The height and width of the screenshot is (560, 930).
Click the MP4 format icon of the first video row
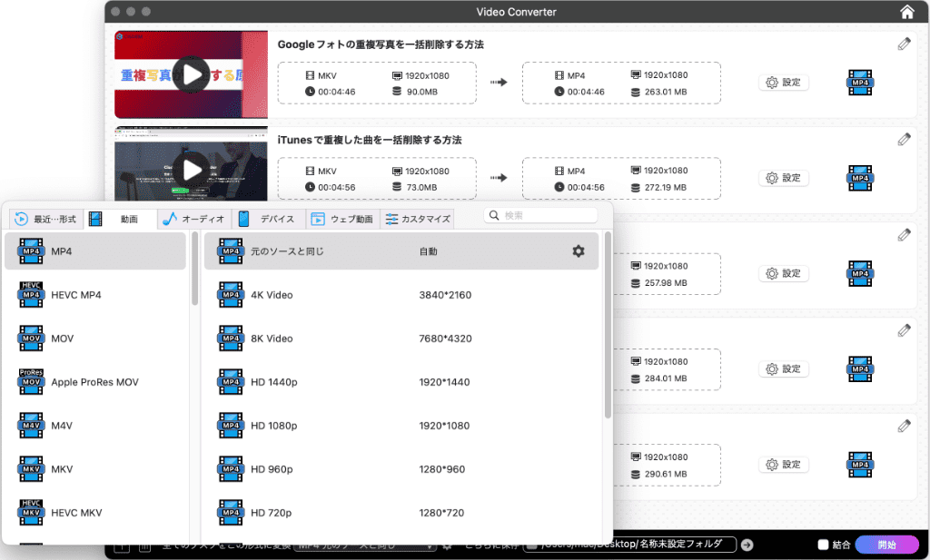coord(860,83)
